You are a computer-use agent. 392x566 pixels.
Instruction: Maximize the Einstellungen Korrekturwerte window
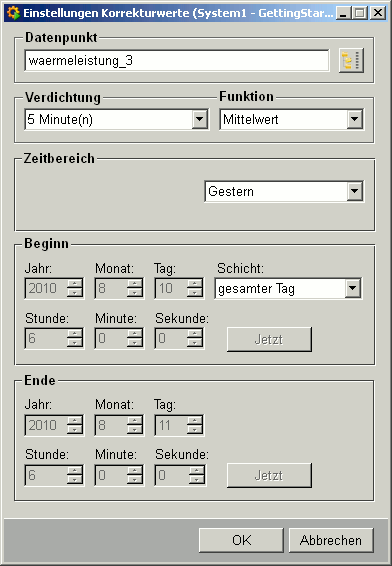coord(360,13)
